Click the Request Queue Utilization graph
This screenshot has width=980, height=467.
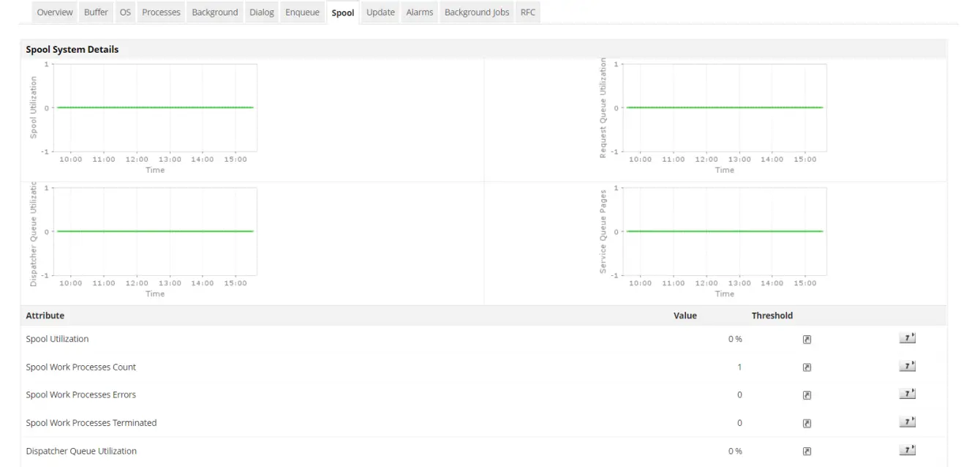[x=724, y=107]
